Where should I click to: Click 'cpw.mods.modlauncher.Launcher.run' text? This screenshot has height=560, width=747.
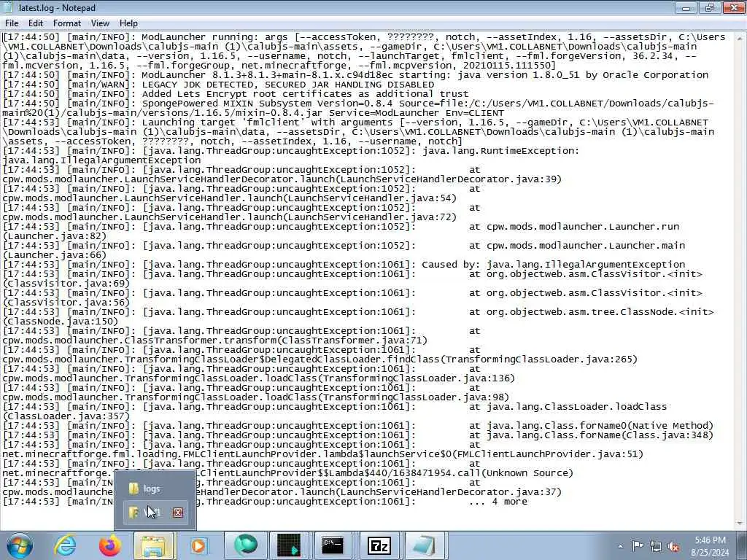point(583,226)
